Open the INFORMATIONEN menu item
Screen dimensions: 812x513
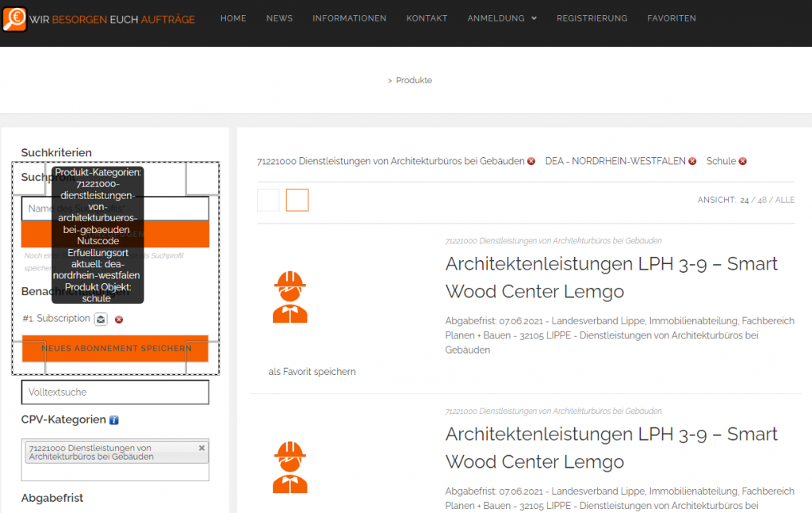[x=349, y=18]
